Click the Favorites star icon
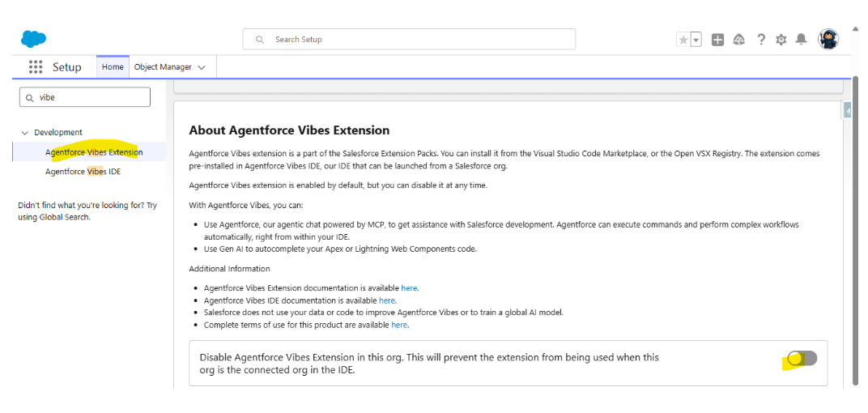Screen dimensions: 868x413 tap(683, 40)
